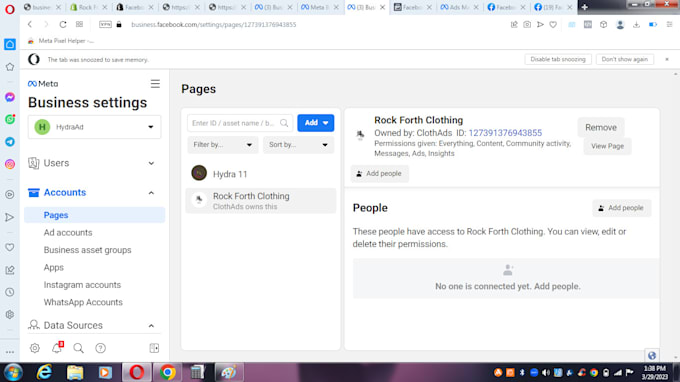Open Business asset groups
The image size is (680, 382).
[x=87, y=250]
